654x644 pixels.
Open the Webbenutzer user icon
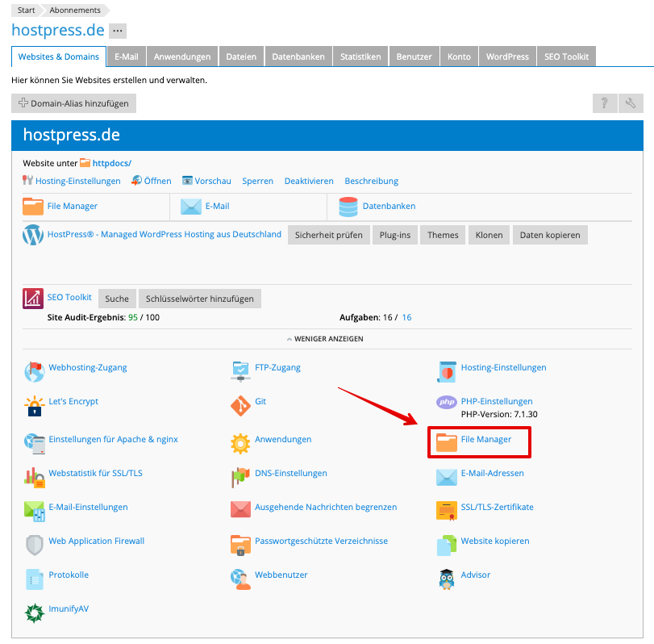tap(240, 579)
